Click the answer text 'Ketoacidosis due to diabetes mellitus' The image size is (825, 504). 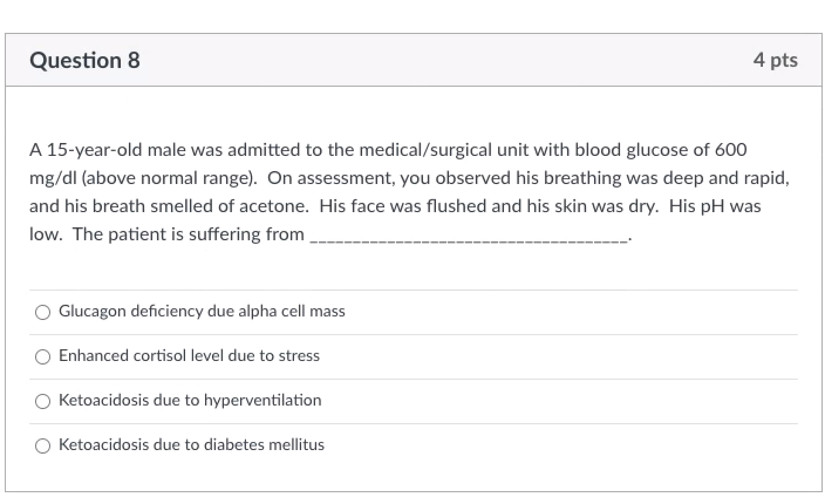tap(191, 445)
